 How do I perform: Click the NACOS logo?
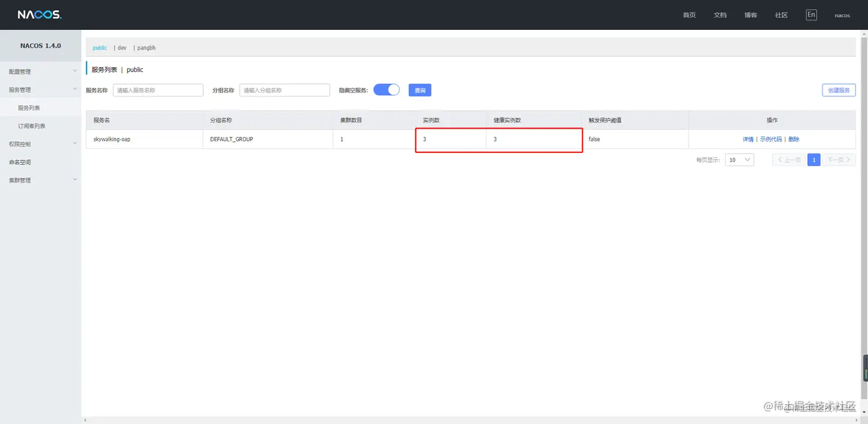pos(39,15)
